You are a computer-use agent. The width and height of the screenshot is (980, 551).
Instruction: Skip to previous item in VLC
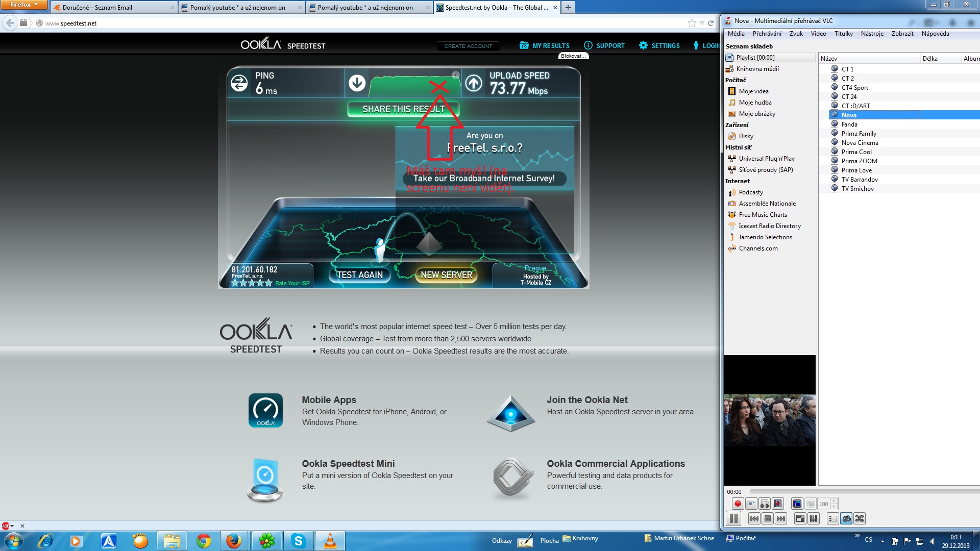(754, 518)
